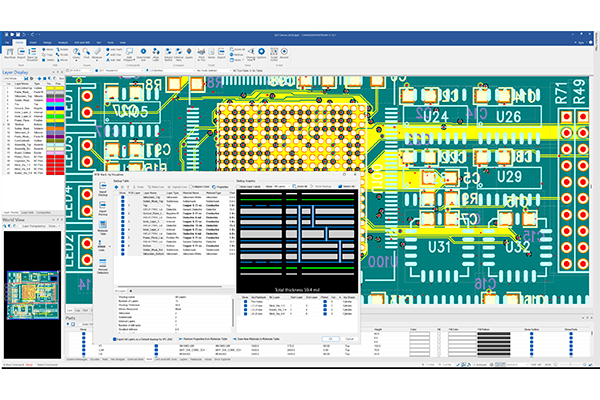Click the Layers icon in the ribbon
This screenshot has height=400, width=600.
click(x=189, y=53)
